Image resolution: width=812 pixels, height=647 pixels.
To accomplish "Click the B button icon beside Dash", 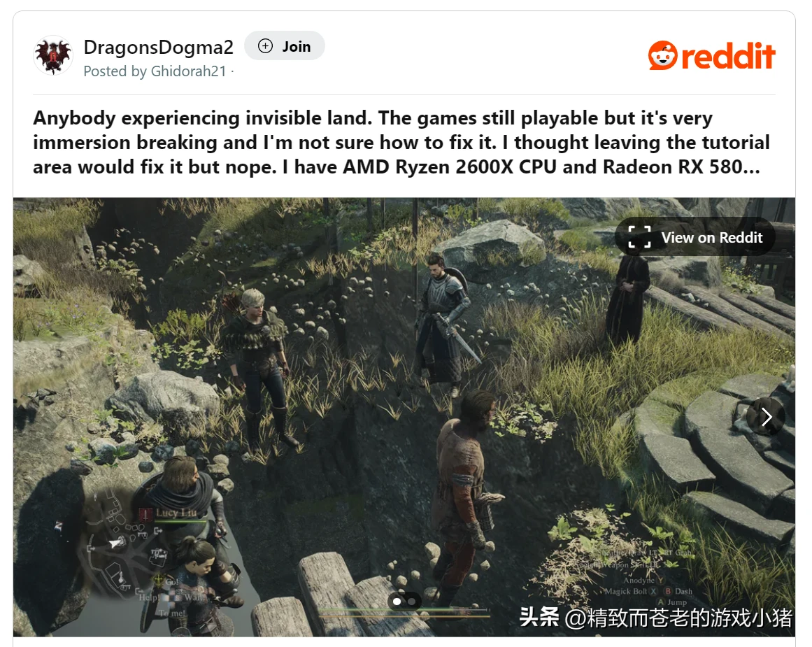I will [x=668, y=591].
